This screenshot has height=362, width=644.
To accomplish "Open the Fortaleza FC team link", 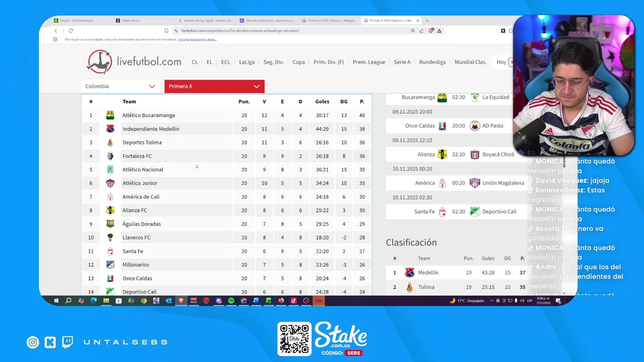I will click(137, 156).
